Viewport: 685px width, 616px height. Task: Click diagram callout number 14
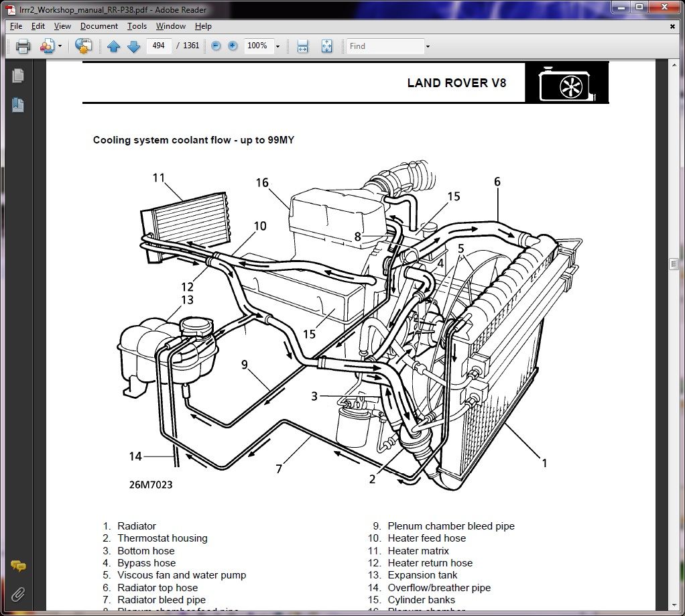tap(135, 456)
